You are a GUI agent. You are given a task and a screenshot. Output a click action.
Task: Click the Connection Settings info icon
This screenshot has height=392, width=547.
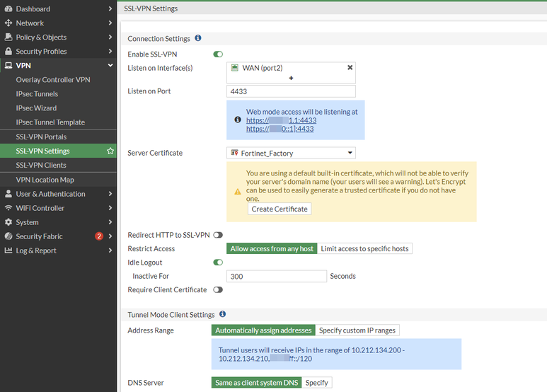coord(198,38)
